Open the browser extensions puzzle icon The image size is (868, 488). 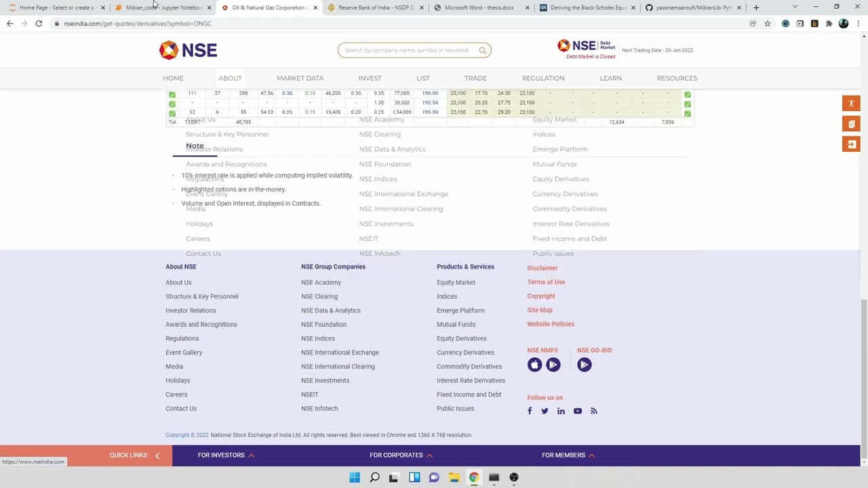pyautogui.click(x=829, y=24)
